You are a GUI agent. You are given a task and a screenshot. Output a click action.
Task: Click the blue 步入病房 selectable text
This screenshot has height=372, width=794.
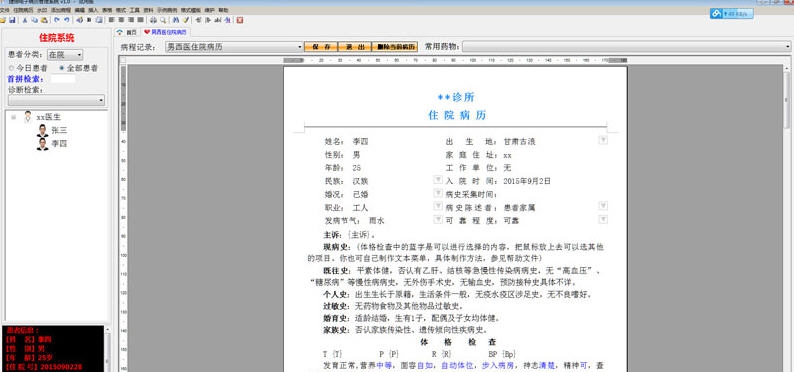point(498,365)
